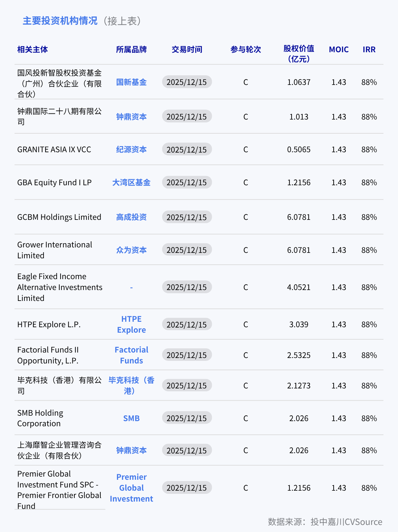Click the IRR column header
The image size is (398, 532).
tap(369, 50)
